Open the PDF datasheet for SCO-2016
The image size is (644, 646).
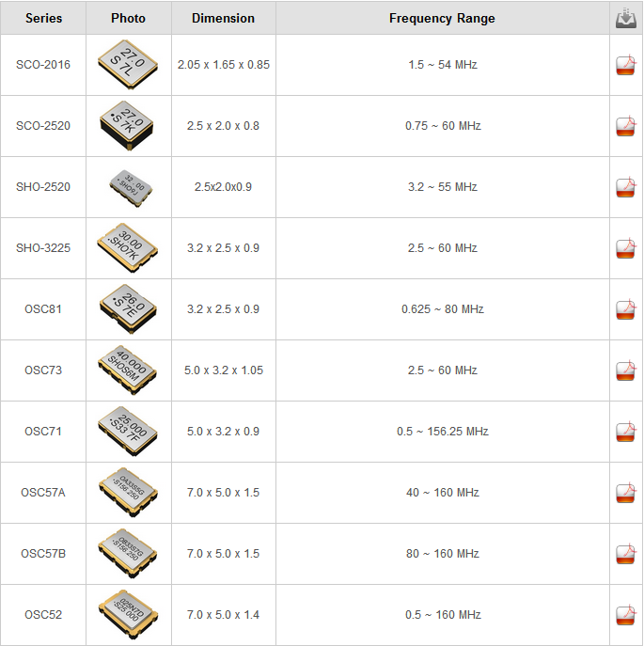point(625,65)
